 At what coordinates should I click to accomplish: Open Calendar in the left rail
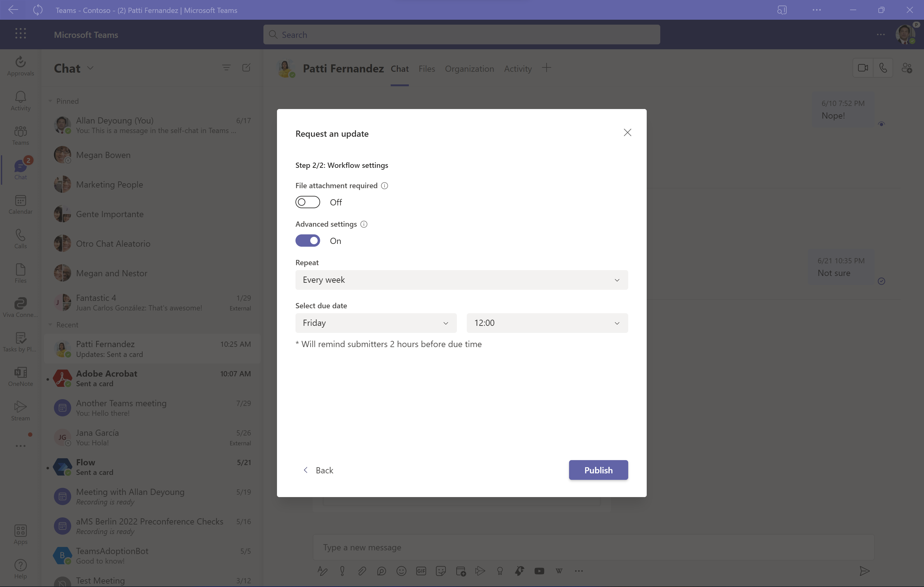20,204
